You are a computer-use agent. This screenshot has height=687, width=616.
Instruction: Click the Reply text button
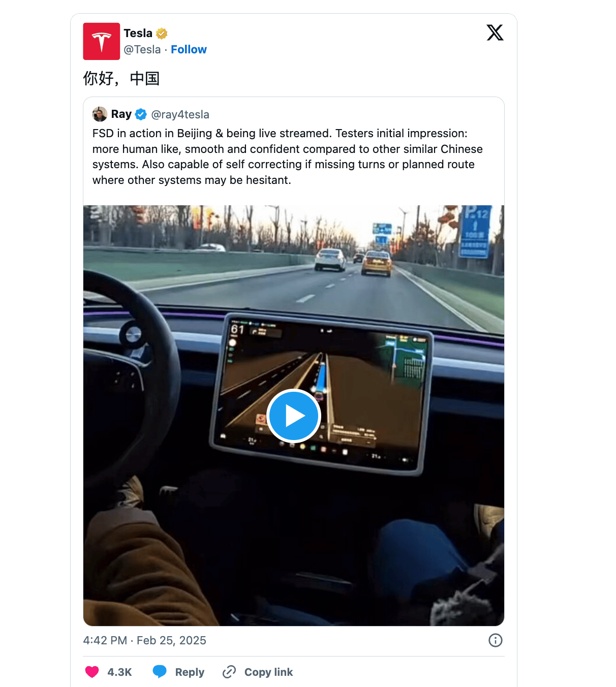(190, 672)
